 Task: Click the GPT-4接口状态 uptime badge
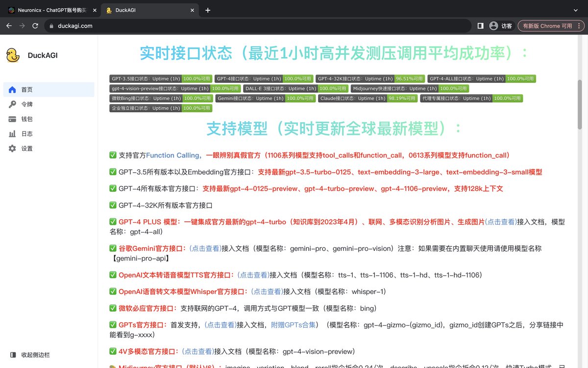click(264, 79)
